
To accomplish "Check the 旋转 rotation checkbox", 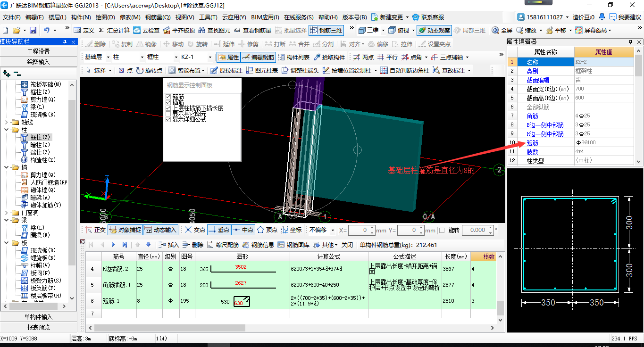I will click(442, 230).
